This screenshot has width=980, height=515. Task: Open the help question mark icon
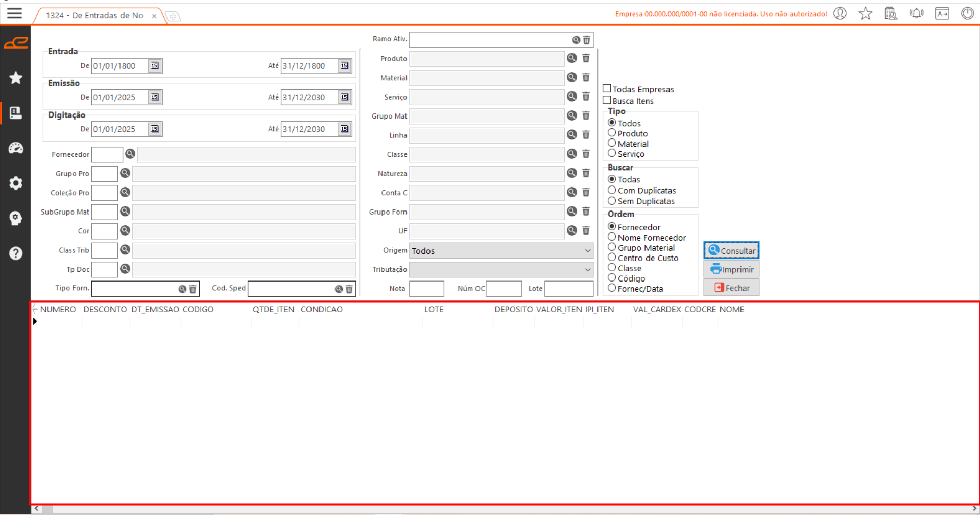tap(16, 253)
